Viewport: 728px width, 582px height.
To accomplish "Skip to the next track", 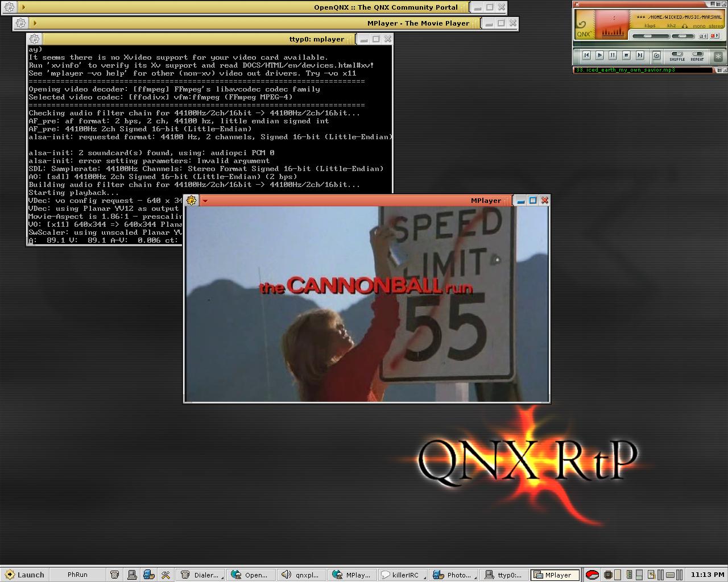I will [640, 55].
